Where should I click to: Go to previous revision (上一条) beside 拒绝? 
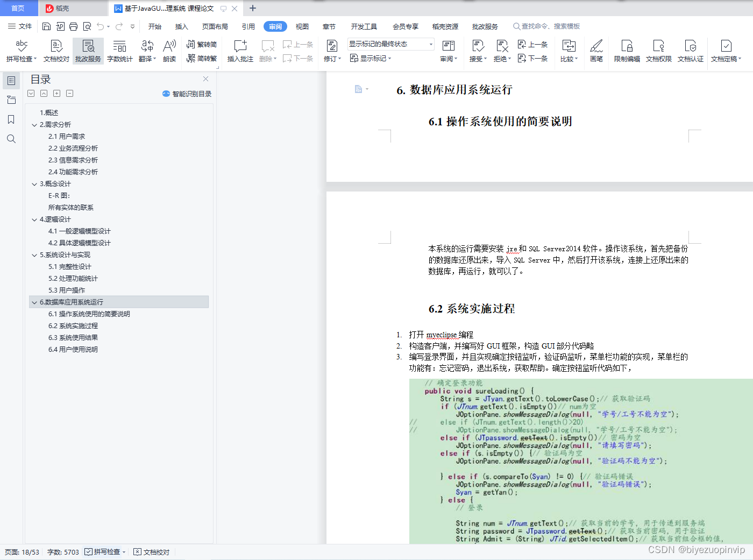point(532,45)
